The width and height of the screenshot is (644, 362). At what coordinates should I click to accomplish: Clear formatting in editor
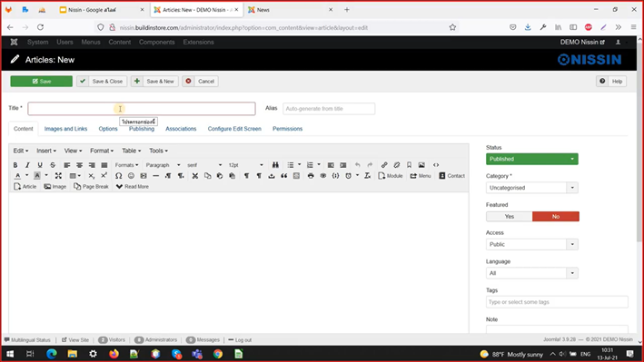[368, 176]
